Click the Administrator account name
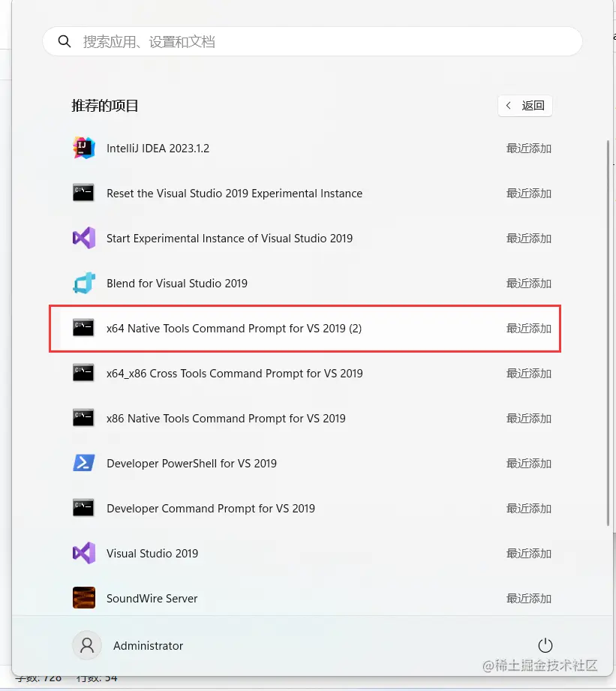Image resolution: width=616 pixels, height=691 pixels. point(148,646)
